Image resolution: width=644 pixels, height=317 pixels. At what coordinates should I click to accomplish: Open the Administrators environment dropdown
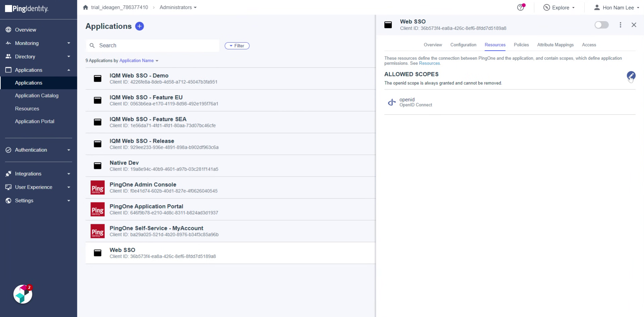[x=178, y=7]
